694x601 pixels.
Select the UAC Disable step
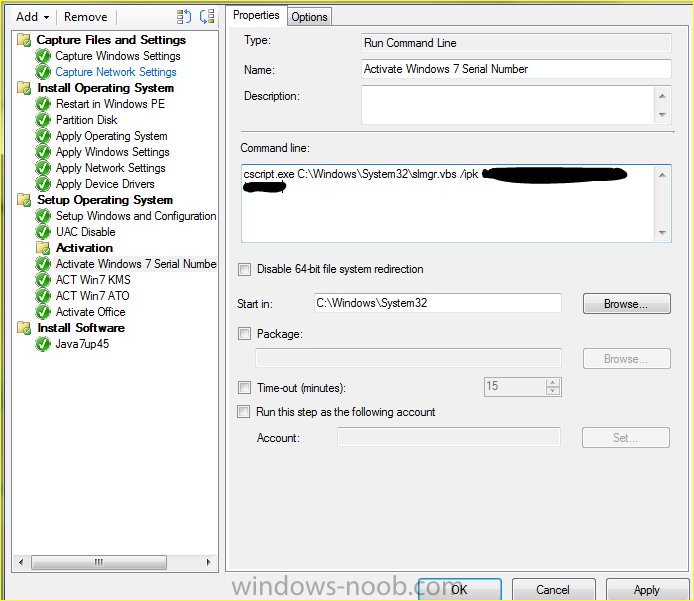[x=85, y=232]
